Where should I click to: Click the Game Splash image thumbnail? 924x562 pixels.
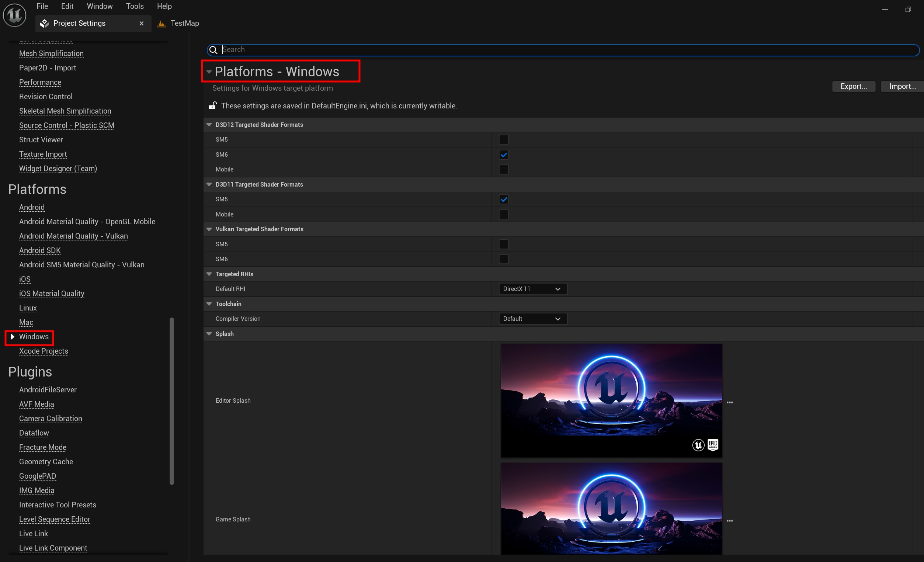[611, 509]
